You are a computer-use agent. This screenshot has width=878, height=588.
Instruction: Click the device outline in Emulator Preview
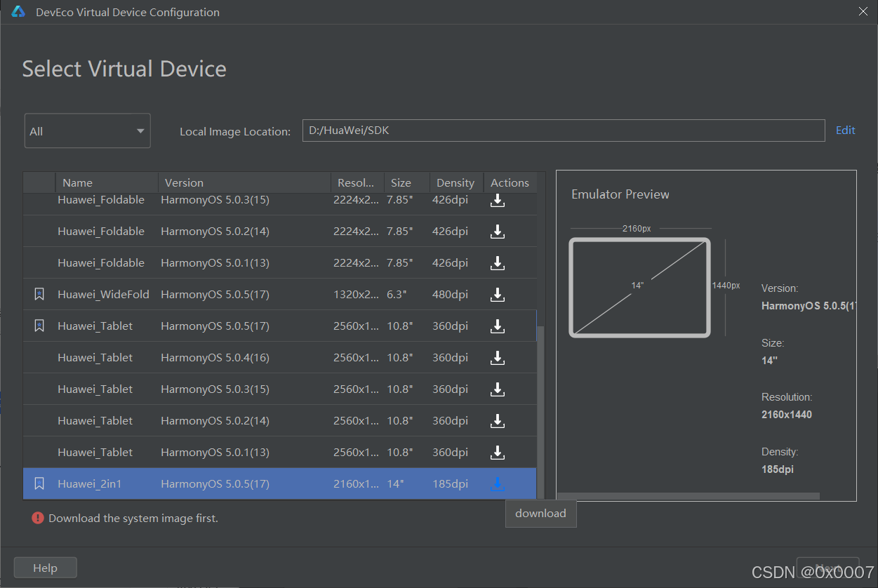click(x=639, y=288)
